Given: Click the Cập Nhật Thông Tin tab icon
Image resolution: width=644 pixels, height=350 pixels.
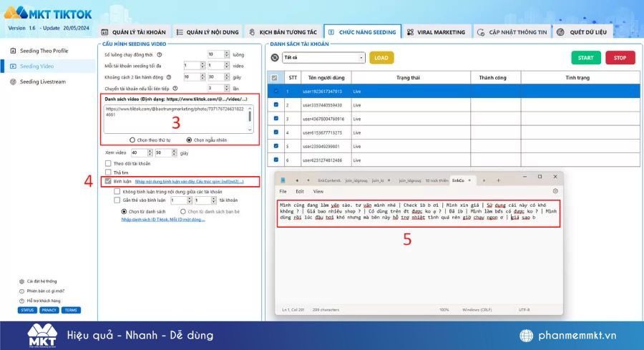Looking at the screenshot, I should [481, 32].
